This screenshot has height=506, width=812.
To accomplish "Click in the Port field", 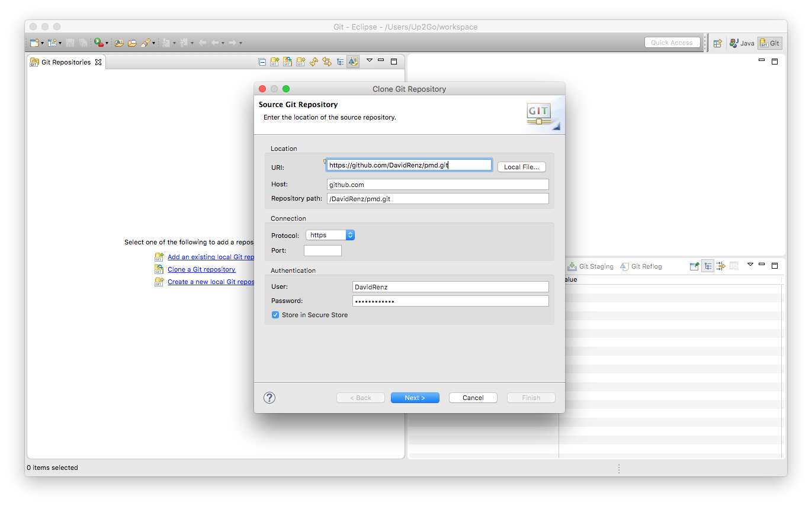I will click(x=323, y=250).
